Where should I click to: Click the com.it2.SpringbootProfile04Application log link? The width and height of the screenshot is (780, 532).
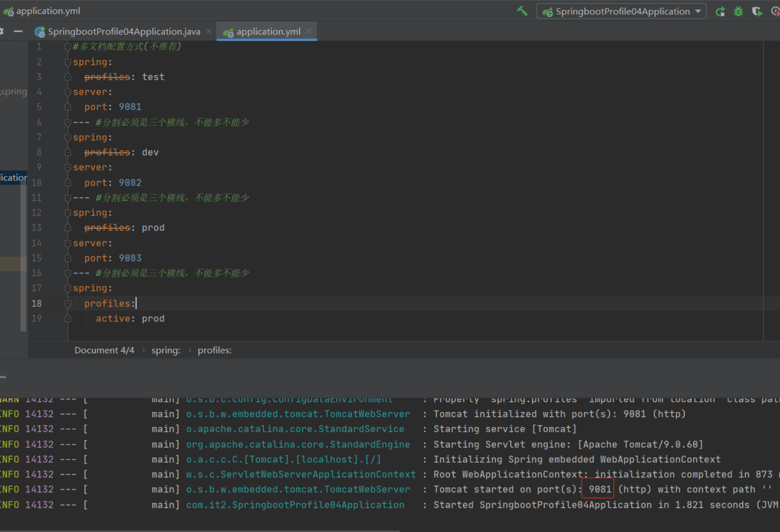[x=295, y=505]
